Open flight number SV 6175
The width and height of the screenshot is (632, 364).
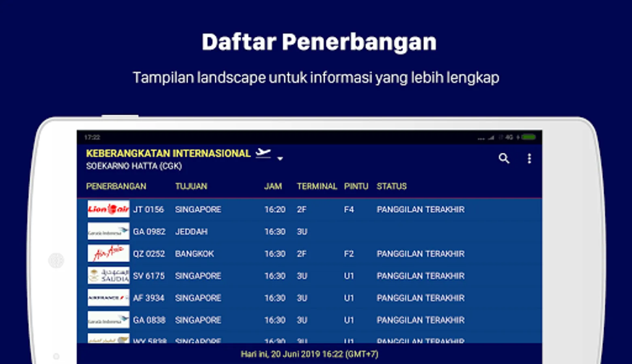pos(149,276)
